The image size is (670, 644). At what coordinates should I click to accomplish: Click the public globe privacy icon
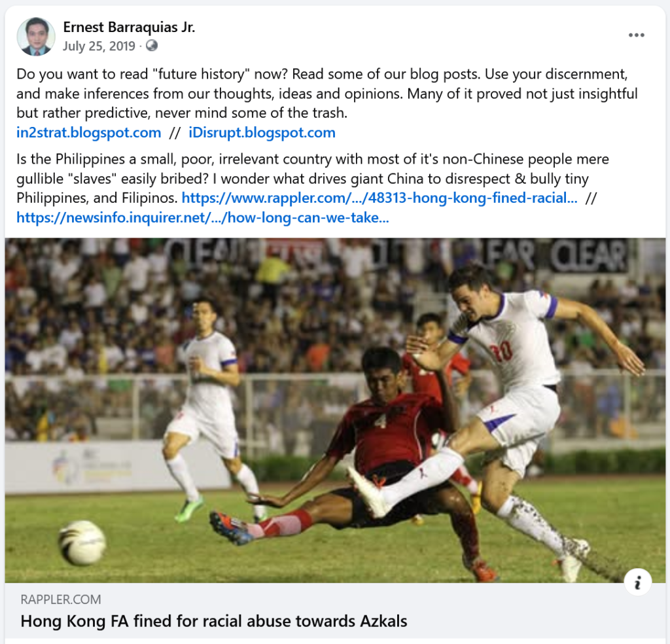(x=151, y=46)
